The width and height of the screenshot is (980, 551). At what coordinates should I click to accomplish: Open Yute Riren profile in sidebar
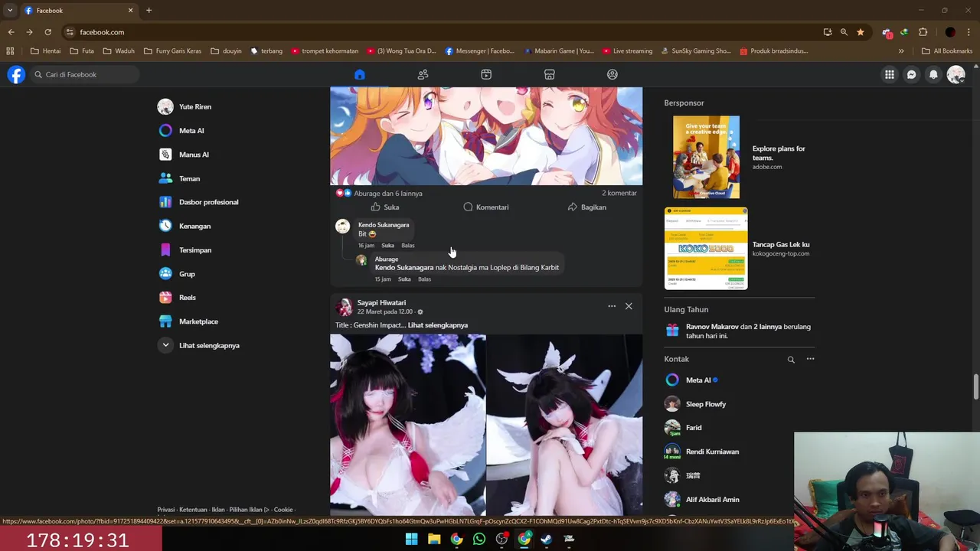[194, 107]
